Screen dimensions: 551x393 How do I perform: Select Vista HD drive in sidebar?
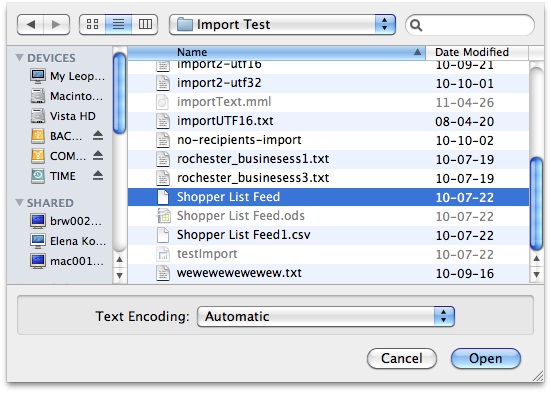[63, 116]
